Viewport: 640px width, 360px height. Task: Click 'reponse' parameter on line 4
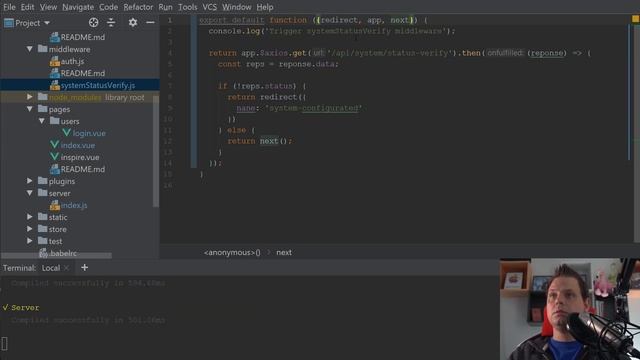click(x=547, y=53)
